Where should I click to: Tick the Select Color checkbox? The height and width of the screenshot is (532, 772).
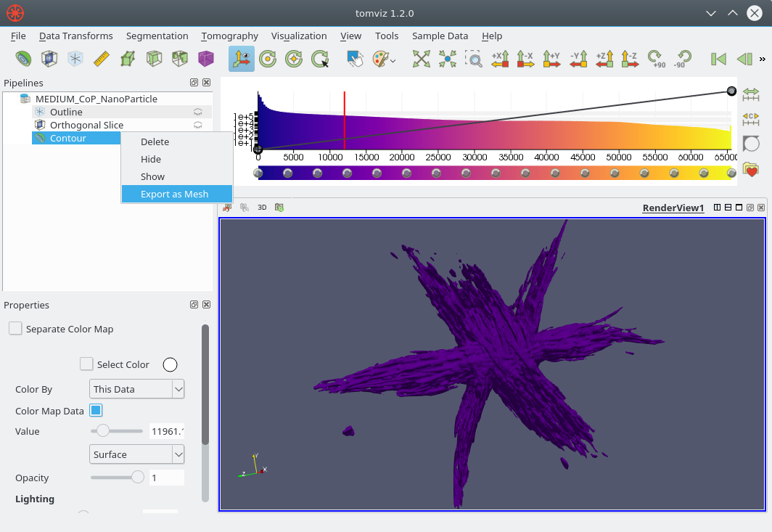pos(86,364)
